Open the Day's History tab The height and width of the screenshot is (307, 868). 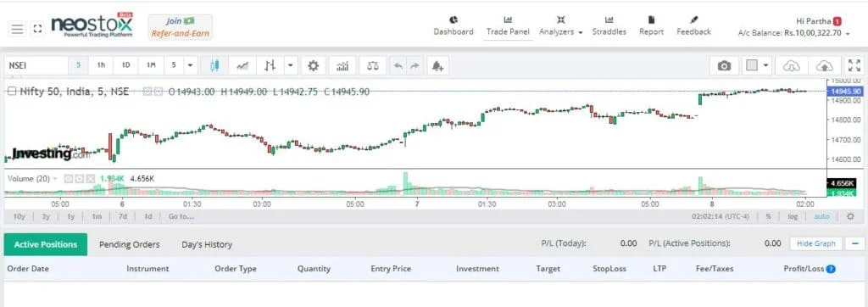tap(207, 244)
